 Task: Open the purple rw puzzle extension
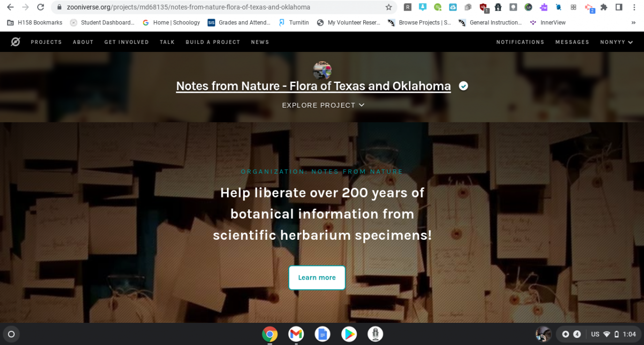tap(543, 7)
